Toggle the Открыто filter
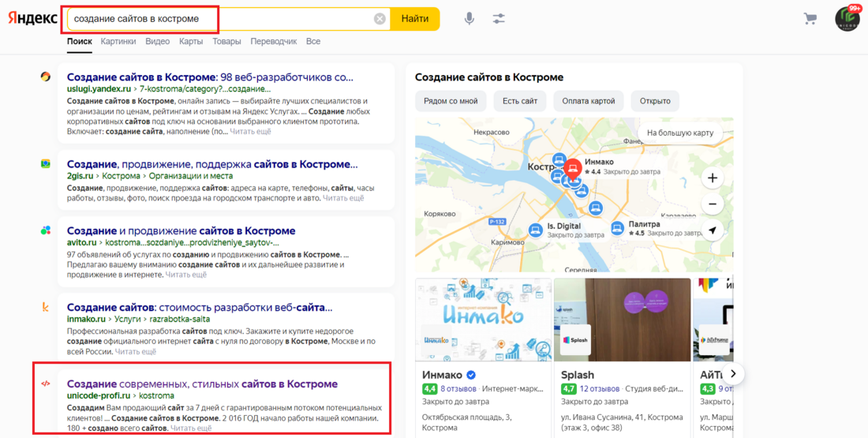Viewport: 868px width, 438px height. 655,101
